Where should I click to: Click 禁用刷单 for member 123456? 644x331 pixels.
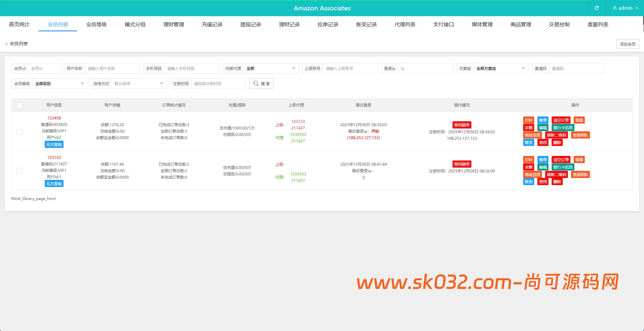[462, 125]
